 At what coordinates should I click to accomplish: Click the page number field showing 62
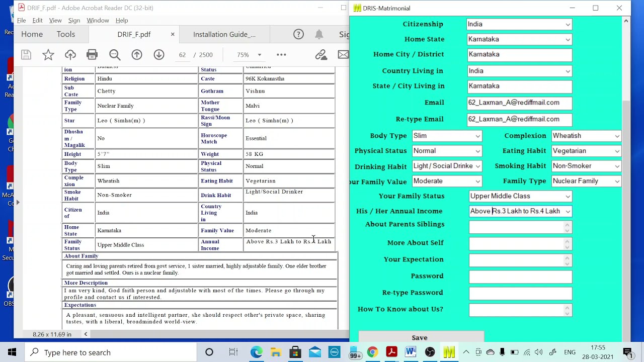pos(182,54)
